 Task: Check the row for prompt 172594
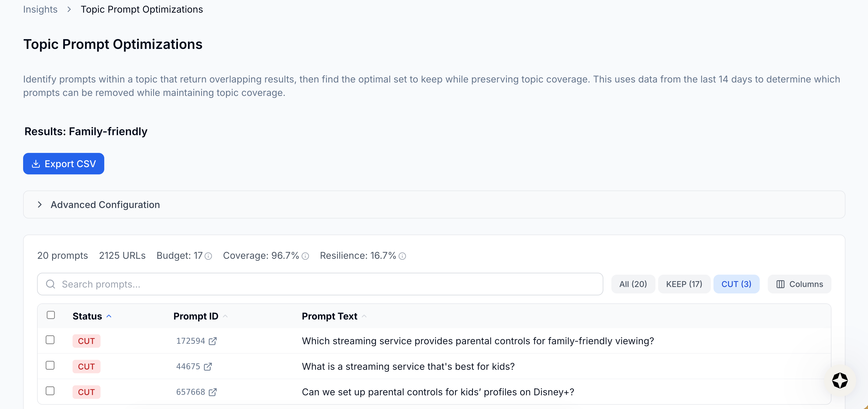(50, 340)
